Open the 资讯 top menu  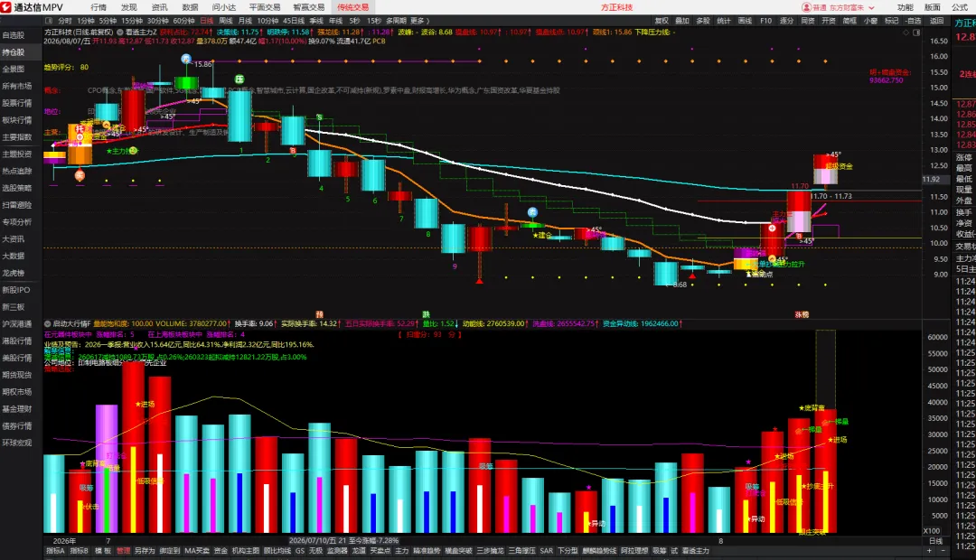(159, 7)
